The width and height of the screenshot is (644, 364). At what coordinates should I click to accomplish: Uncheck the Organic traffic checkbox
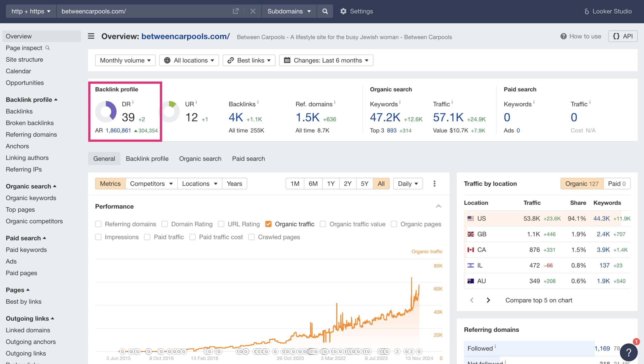[x=268, y=224]
